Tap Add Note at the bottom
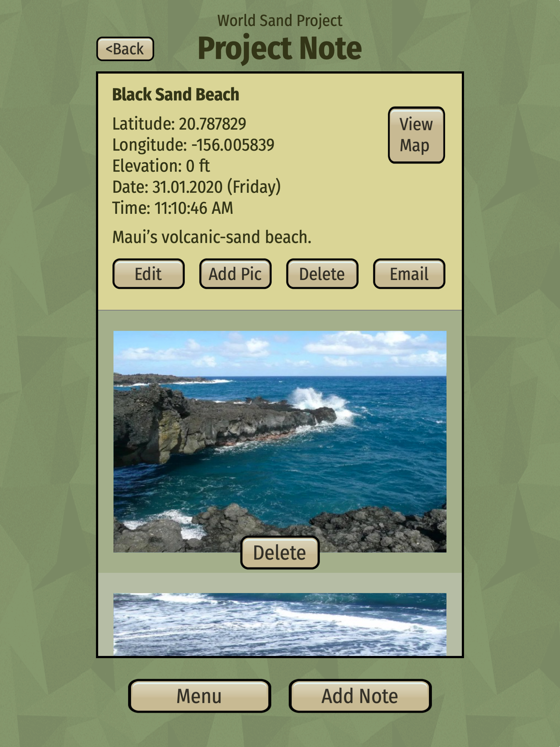The width and height of the screenshot is (560, 747). 360,696
